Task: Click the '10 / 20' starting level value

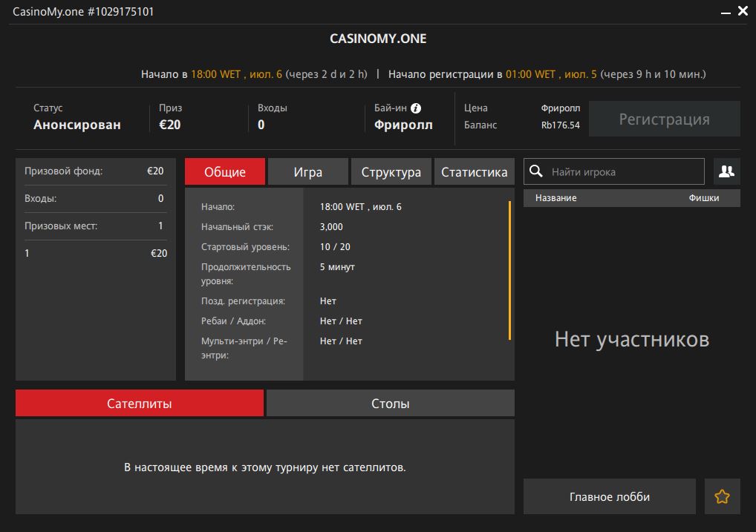Action: coord(335,247)
